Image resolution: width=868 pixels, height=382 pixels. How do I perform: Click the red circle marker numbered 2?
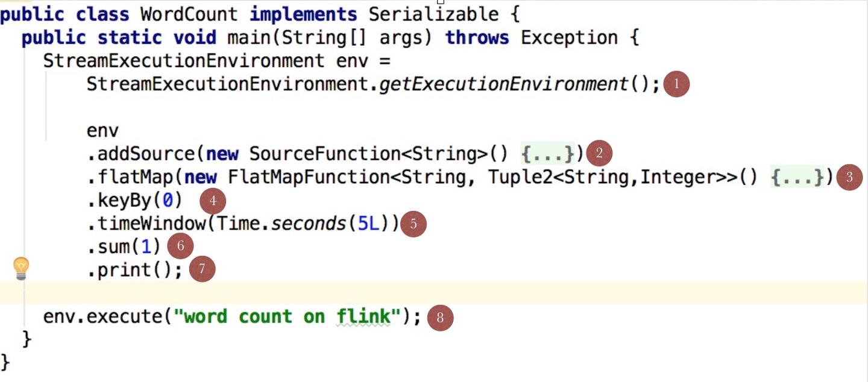pyautogui.click(x=599, y=154)
